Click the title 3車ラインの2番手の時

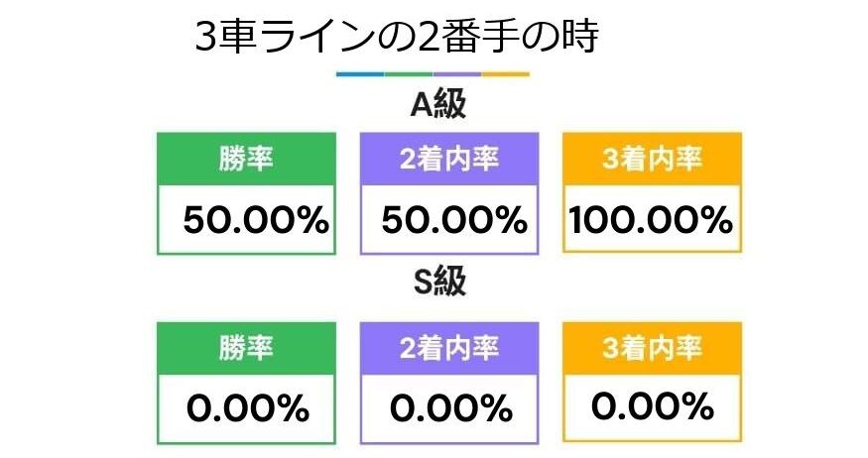pyautogui.click(x=397, y=37)
